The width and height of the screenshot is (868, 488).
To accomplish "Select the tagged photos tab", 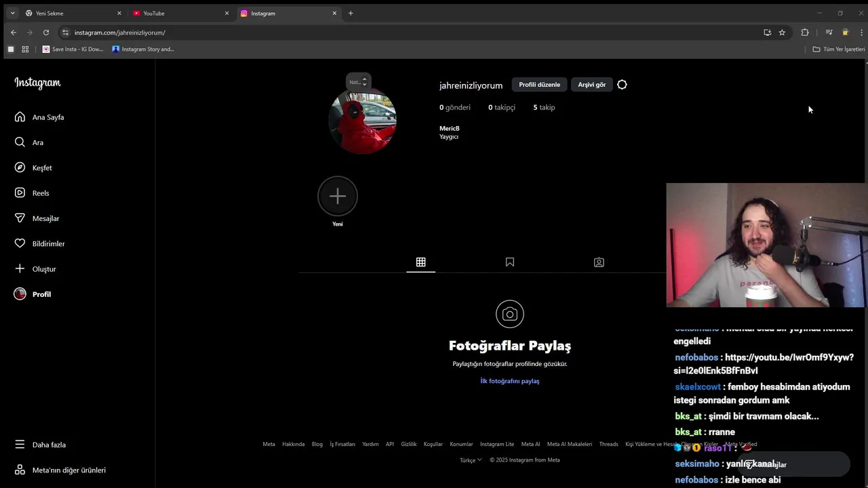I will [599, 262].
